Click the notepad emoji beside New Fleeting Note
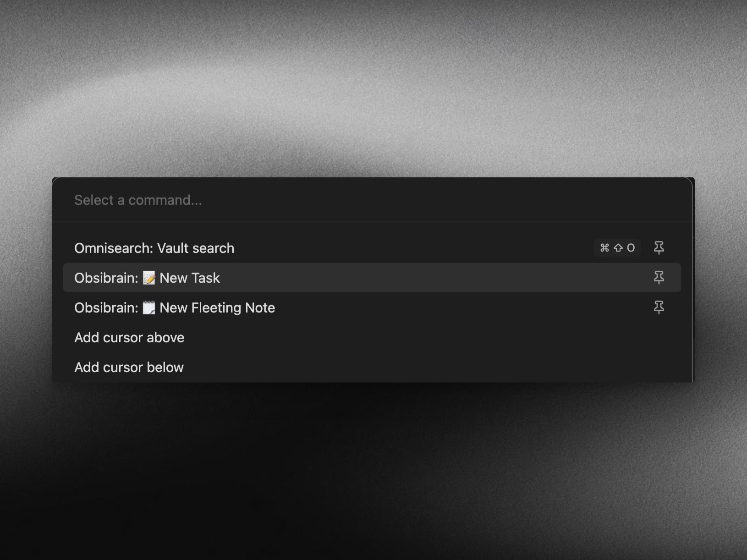This screenshot has height=560, width=747. [149, 307]
